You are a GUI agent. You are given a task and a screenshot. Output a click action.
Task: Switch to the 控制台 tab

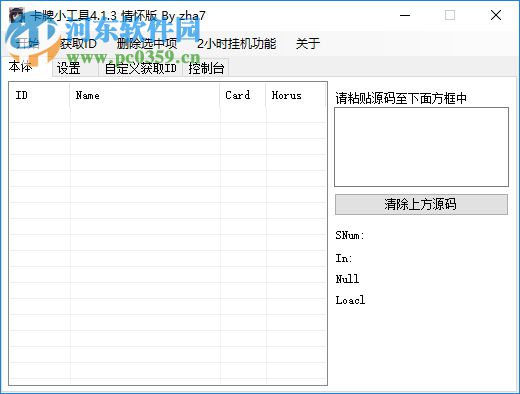(x=206, y=68)
